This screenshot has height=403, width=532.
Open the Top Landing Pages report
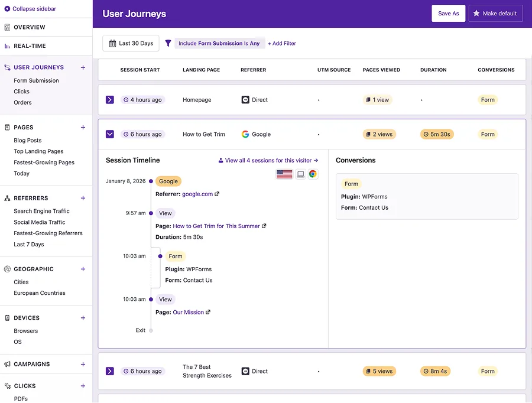[38, 151]
